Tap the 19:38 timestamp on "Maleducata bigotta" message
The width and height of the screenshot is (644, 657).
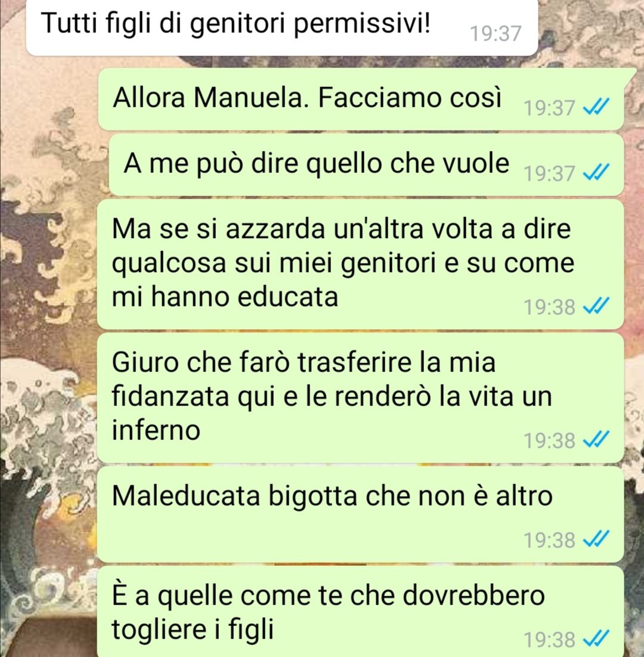point(549,540)
